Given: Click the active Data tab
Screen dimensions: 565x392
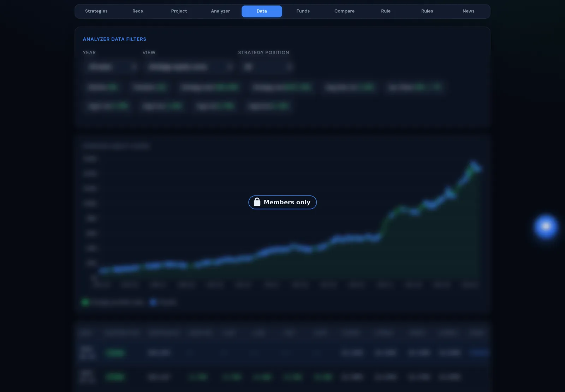Looking at the screenshot, I should tap(262, 11).
